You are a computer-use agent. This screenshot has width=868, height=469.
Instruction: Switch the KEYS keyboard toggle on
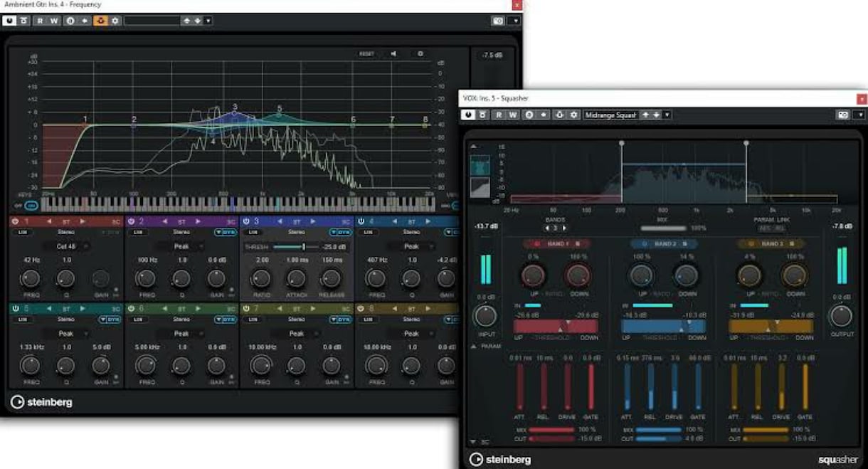pos(31,205)
